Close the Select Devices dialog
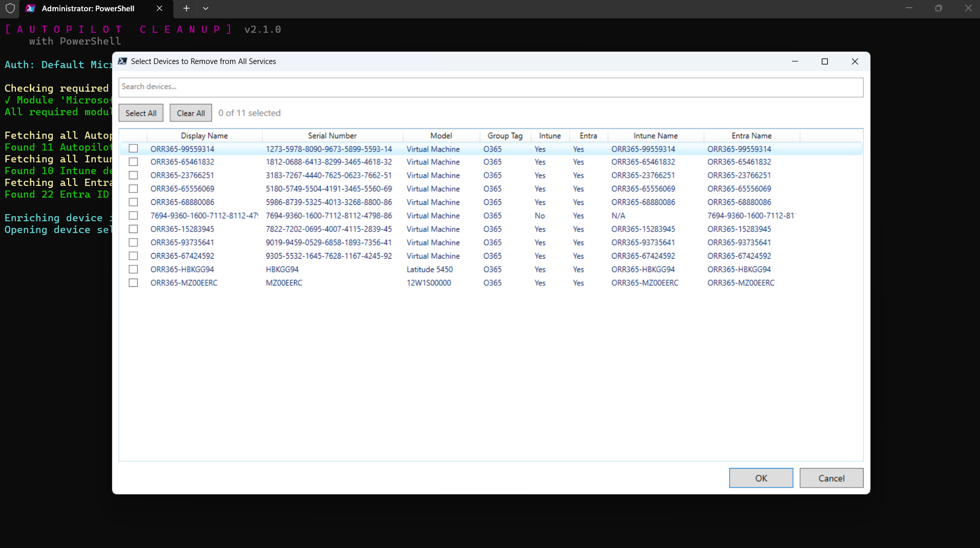This screenshot has width=980, height=548. (854, 61)
